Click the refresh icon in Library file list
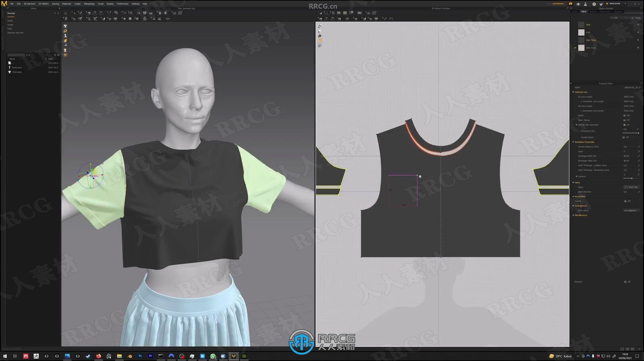 pos(55,55)
